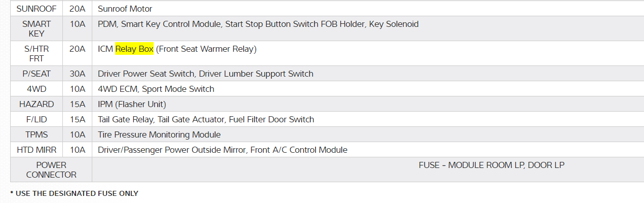
Task: Click the "IPM (Flasher Unit)" description
Action: pos(132,104)
